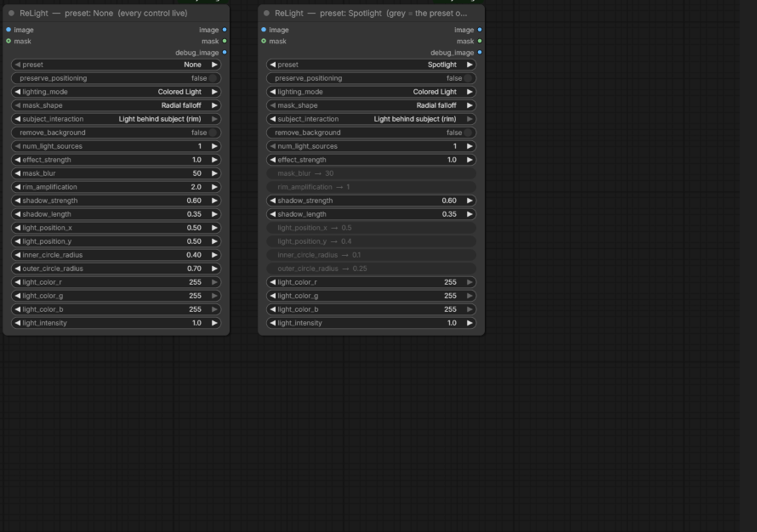Click greyed rim_amplification → 1 row

click(x=371, y=187)
